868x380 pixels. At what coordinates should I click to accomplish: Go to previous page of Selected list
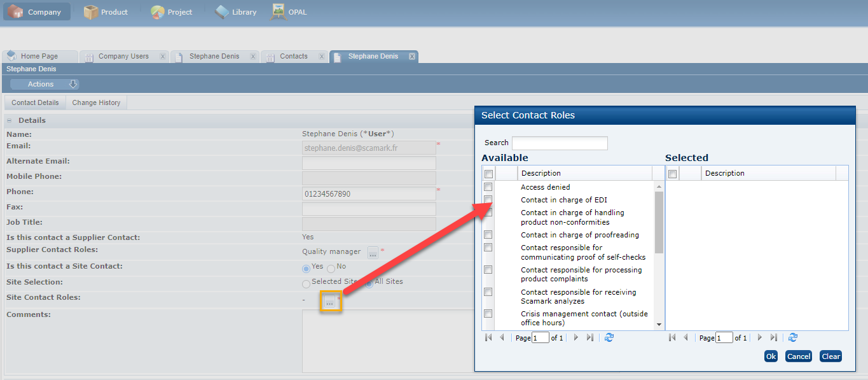coord(685,338)
